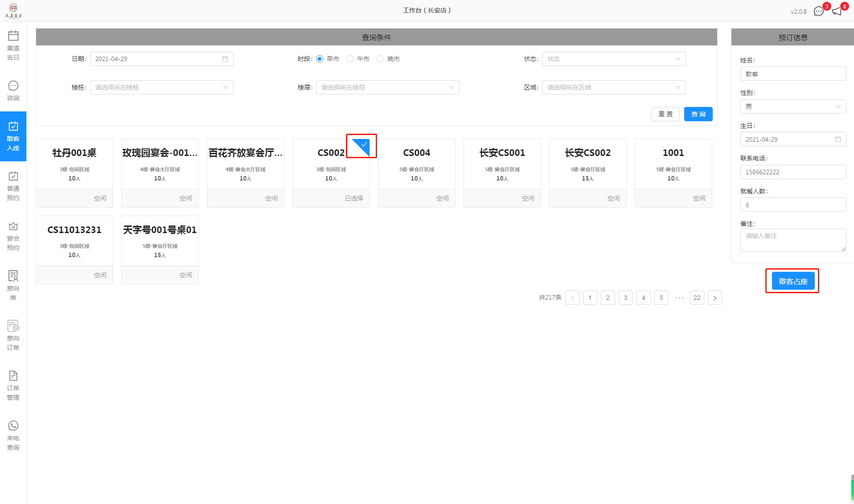The height and width of the screenshot is (504, 854).
Task: Open 意向单 in sidebar
Action: [x=13, y=285]
